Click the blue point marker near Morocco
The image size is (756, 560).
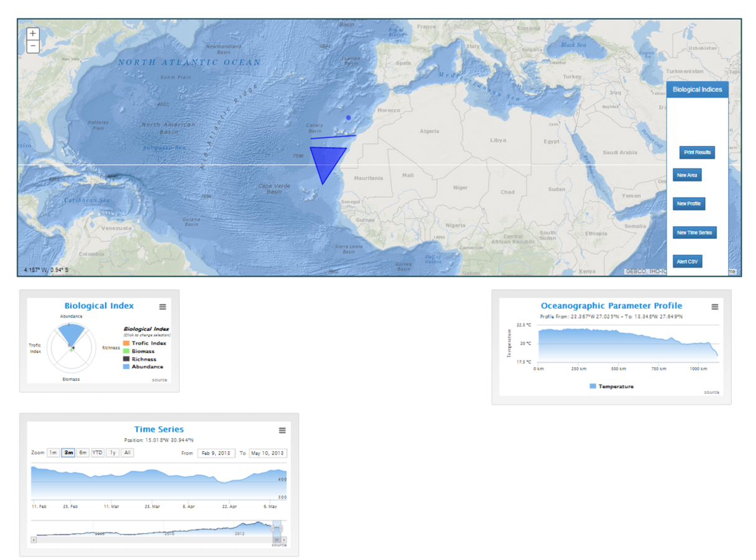(349, 117)
